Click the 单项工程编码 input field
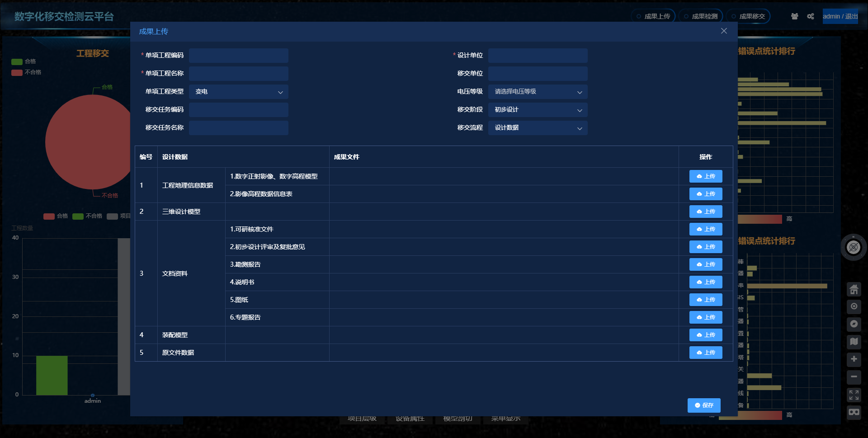 [x=238, y=56]
